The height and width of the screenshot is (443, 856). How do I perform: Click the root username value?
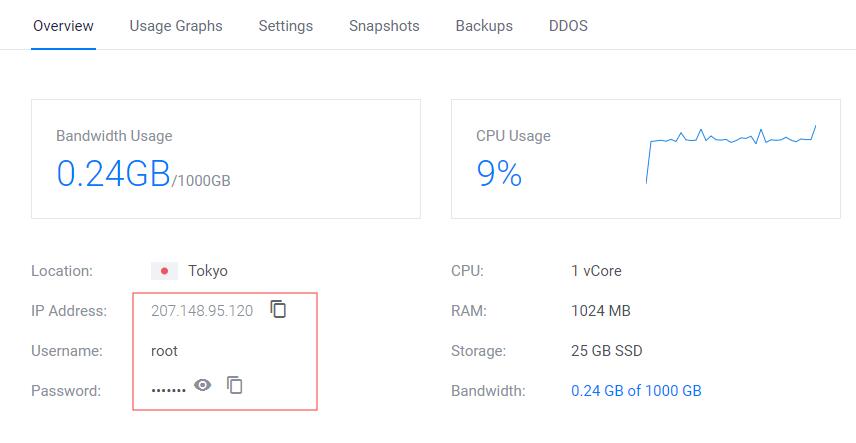[164, 351]
